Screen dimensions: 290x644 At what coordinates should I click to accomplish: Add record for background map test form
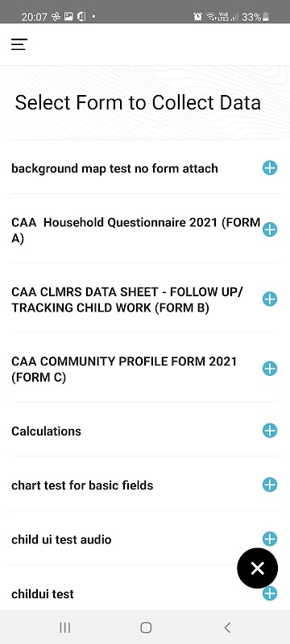(x=270, y=168)
